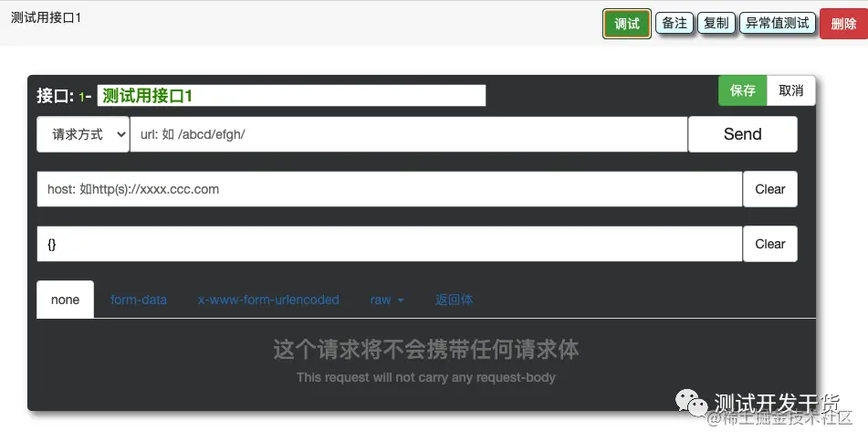Focus the {} header input field
The width and height of the screenshot is (868, 442).
click(389, 244)
